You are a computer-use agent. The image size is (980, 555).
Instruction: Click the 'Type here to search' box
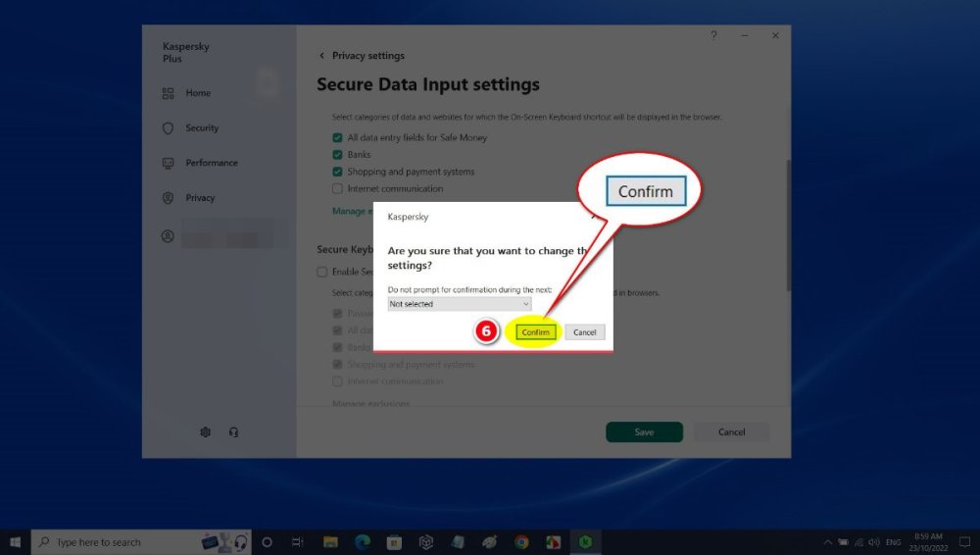tap(141, 542)
